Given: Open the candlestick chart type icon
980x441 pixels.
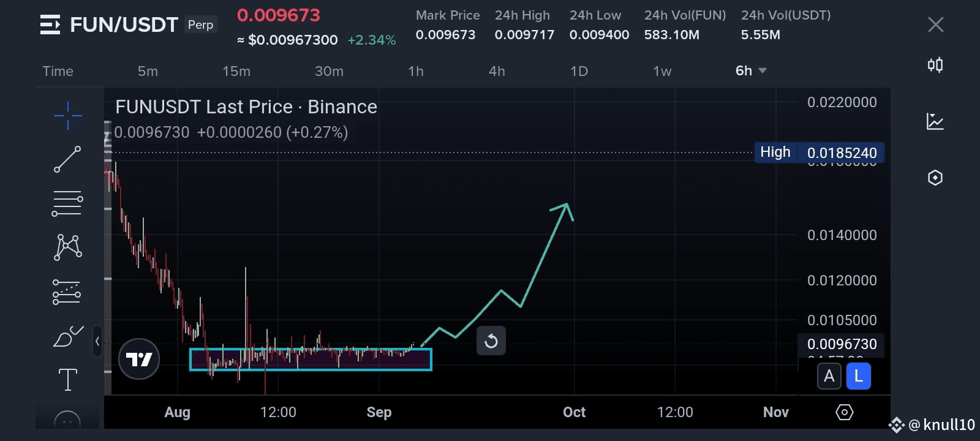Looking at the screenshot, I should coord(935,65).
